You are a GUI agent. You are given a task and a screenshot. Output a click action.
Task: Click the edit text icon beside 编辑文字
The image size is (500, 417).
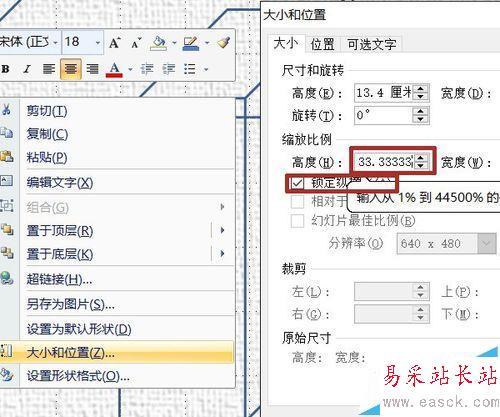click(6, 180)
